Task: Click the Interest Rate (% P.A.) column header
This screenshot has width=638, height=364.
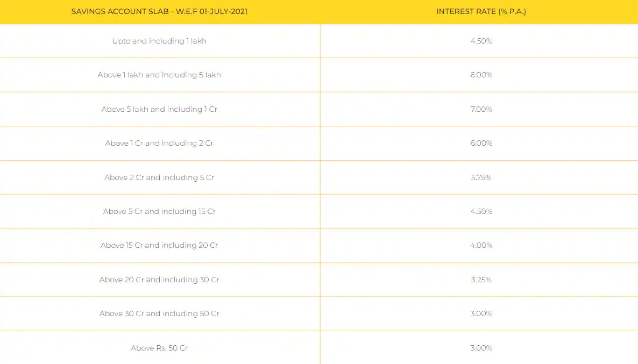Action: pyautogui.click(x=481, y=11)
